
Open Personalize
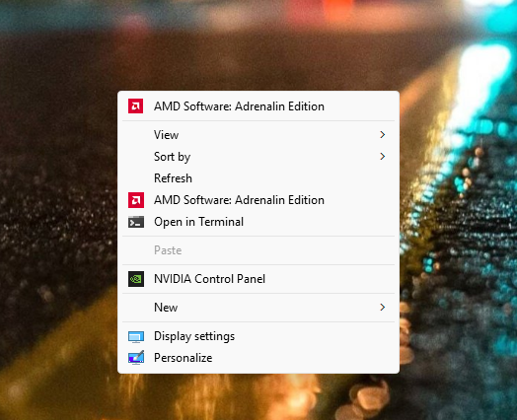258,358
